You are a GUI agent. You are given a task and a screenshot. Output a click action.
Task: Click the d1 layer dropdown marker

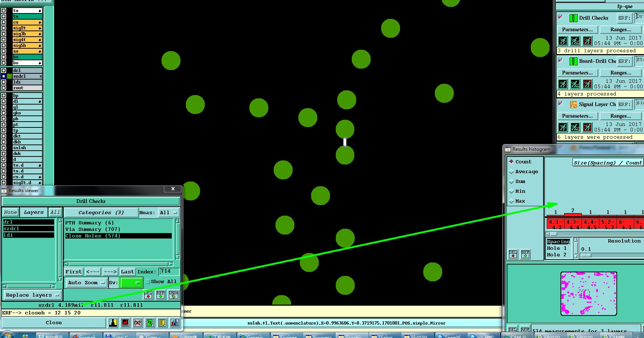pyautogui.click(x=40, y=101)
